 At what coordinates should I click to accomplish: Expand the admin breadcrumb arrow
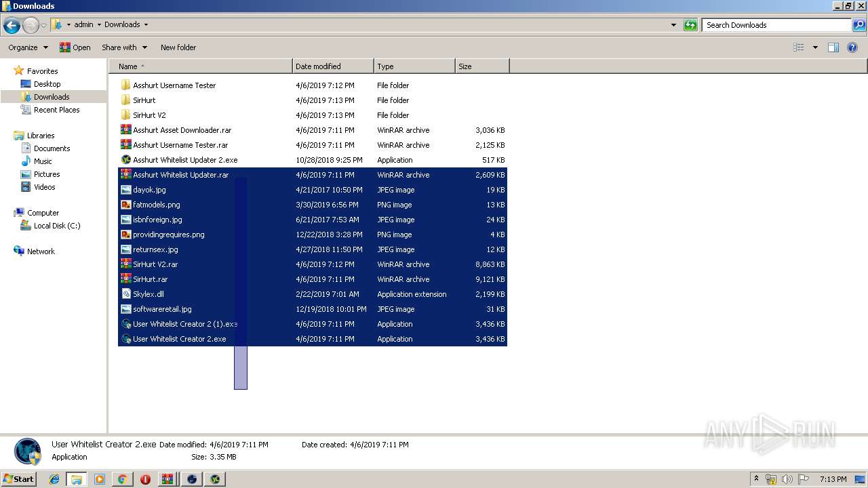(x=99, y=25)
